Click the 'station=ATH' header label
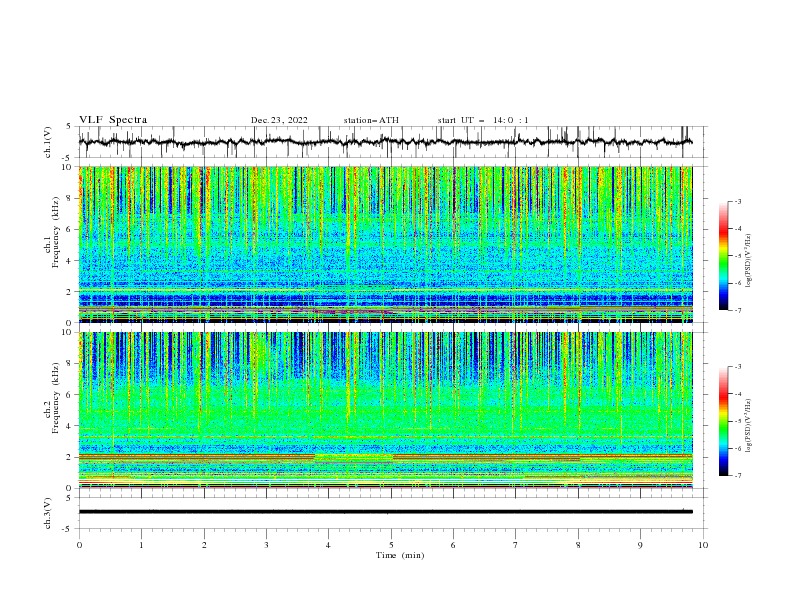The height and width of the screenshot is (612, 792). (x=371, y=120)
